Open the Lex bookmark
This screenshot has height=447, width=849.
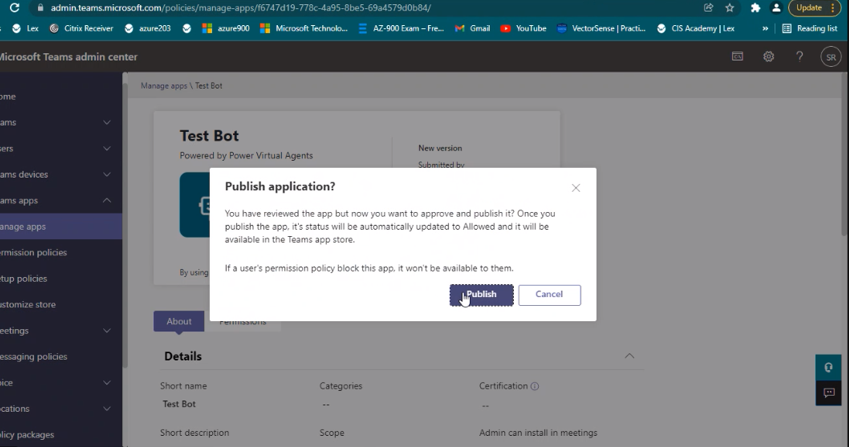26,28
